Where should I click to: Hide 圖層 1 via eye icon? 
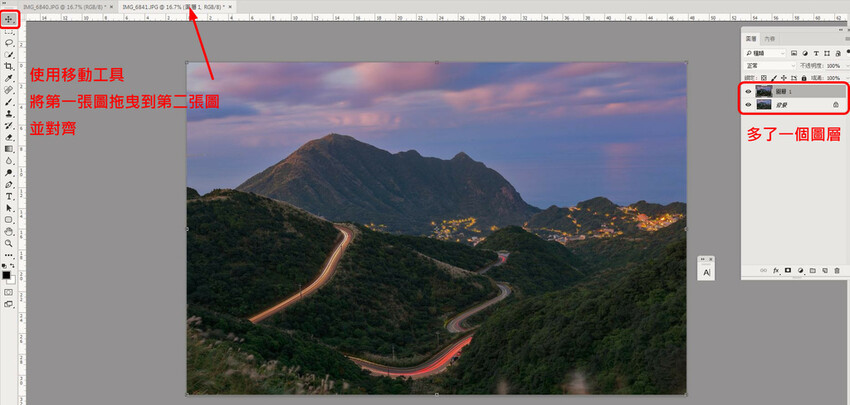click(x=748, y=91)
